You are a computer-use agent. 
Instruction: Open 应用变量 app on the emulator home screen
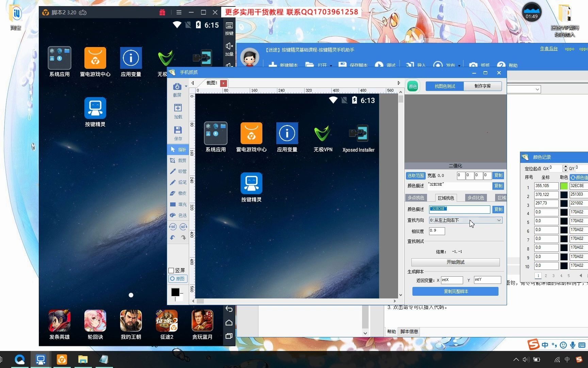coord(131,62)
